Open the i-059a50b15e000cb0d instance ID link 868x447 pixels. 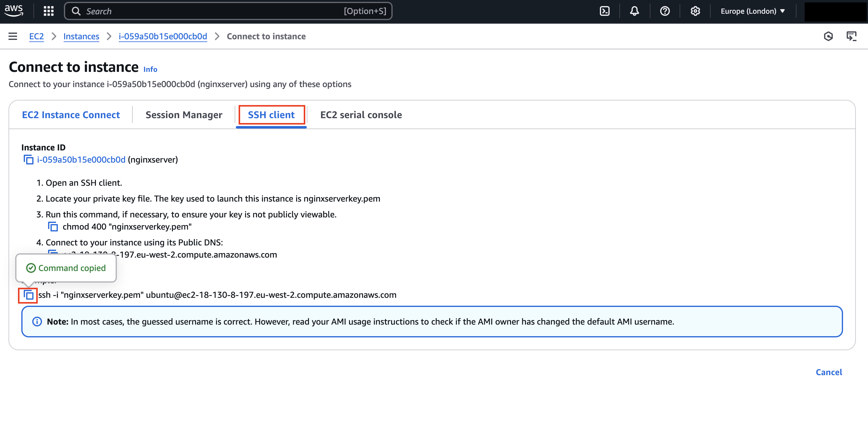click(x=81, y=160)
